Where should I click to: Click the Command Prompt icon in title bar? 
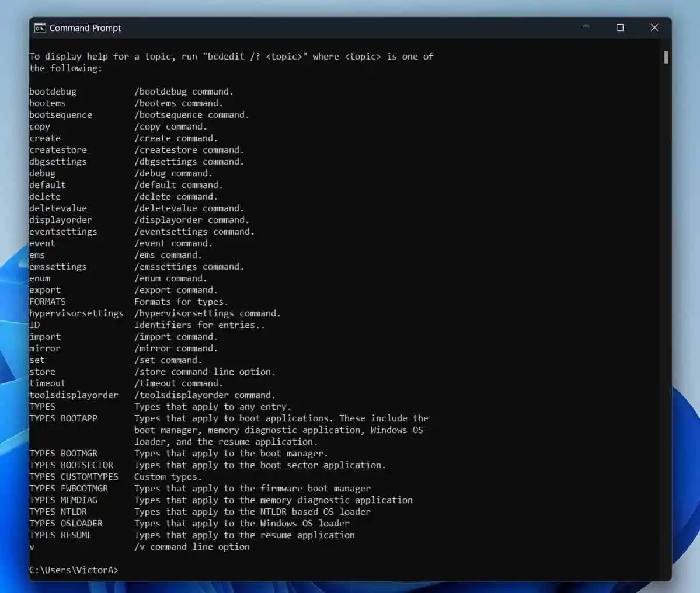pos(40,28)
